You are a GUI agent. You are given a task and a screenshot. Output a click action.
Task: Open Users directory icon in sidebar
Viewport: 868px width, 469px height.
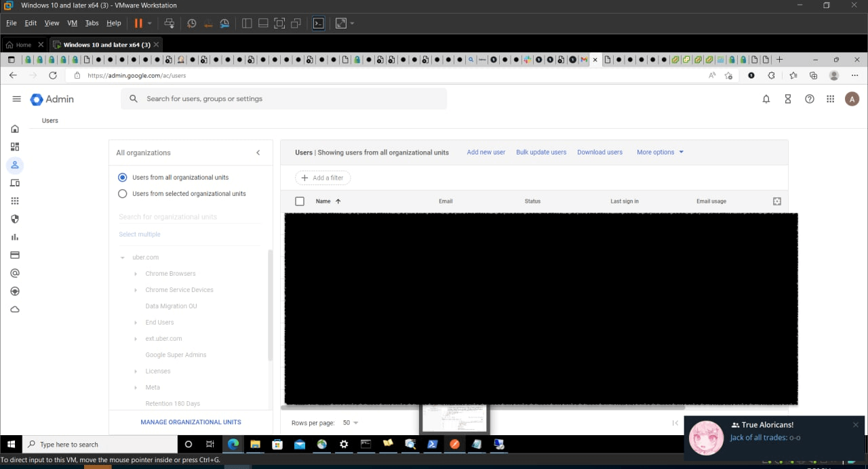[15, 165]
